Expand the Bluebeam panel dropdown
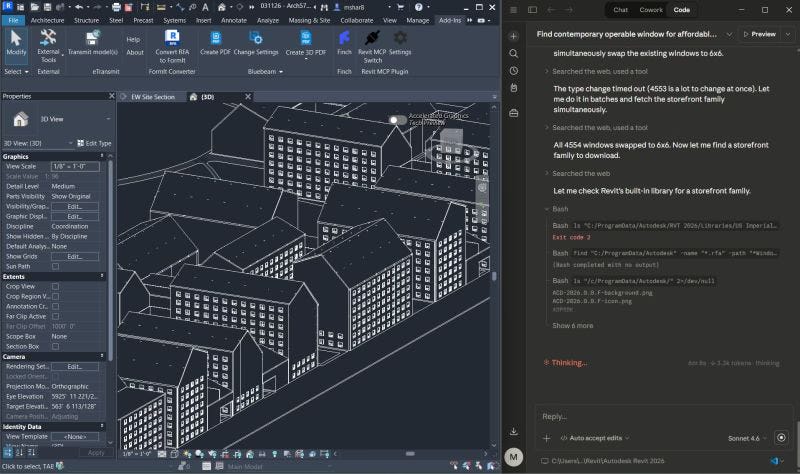This screenshot has height=474, width=800. 265,72
